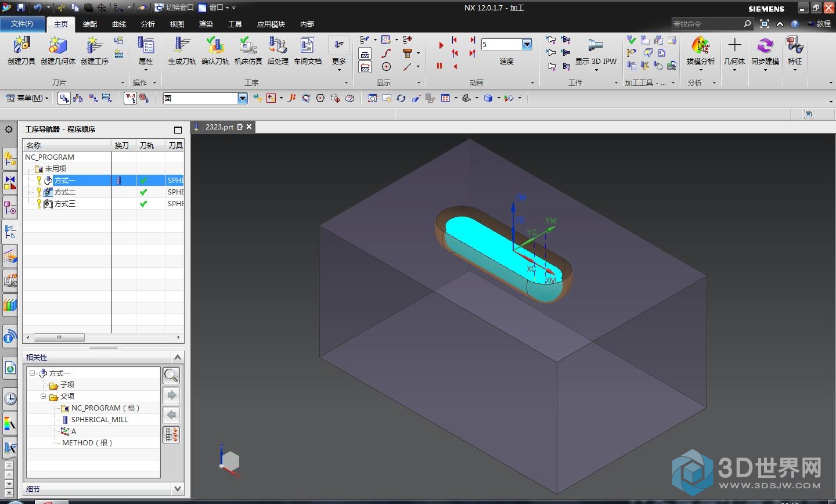
Task: Open the 文件(F) menu
Action: point(22,24)
